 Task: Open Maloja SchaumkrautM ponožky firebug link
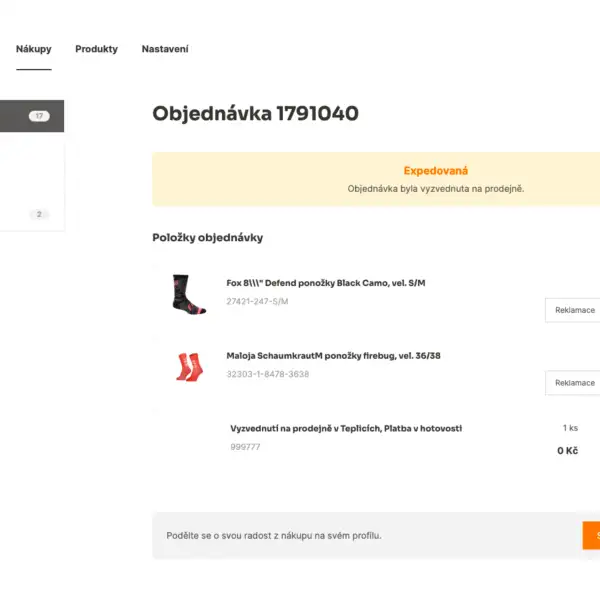point(333,356)
